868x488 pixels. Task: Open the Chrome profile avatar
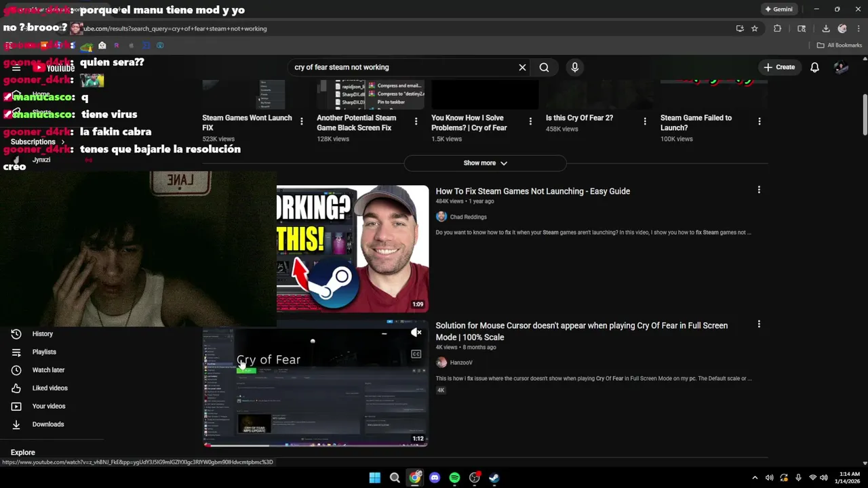[842, 28]
